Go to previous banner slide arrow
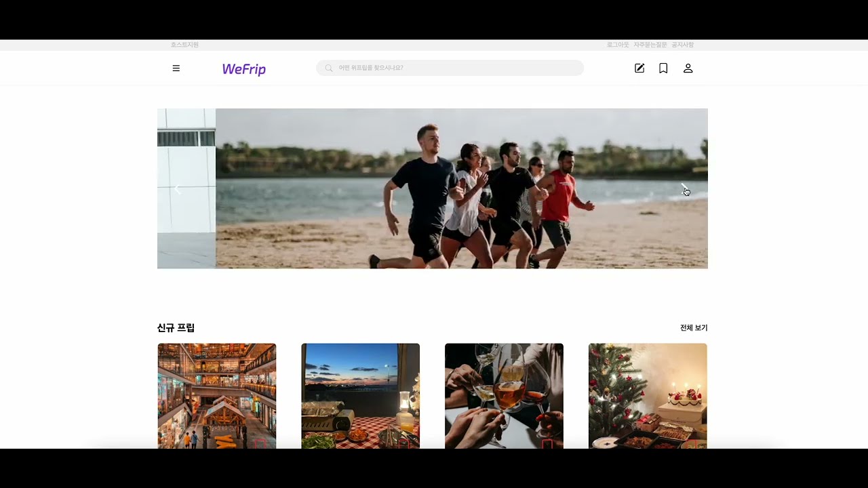This screenshot has height=488, width=868. click(178, 189)
